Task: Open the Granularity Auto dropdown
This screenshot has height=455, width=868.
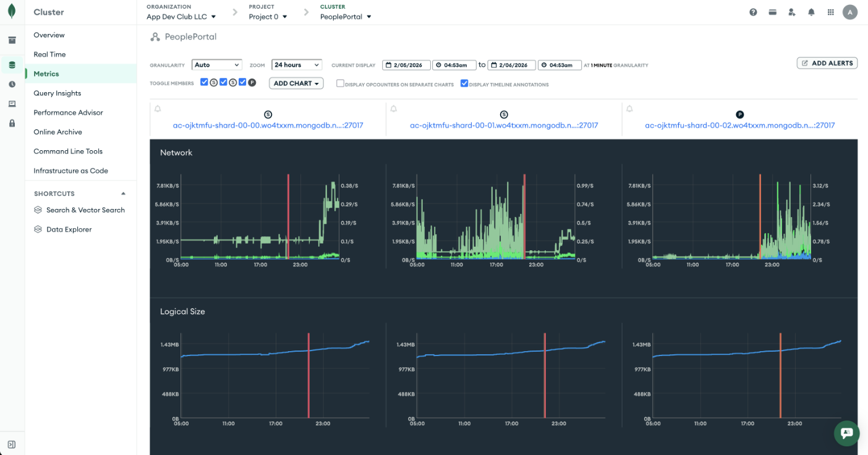Action: point(216,64)
